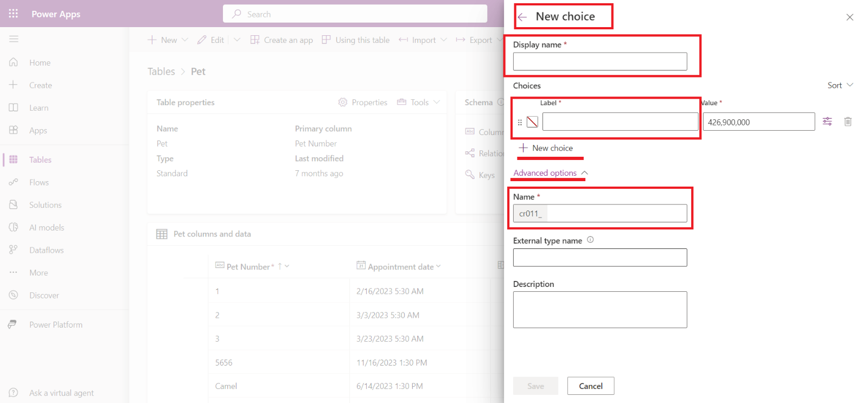Screen dimensions: 868x403
Task: Click the delete trash icon for choice
Action: pyautogui.click(x=847, y=121)
